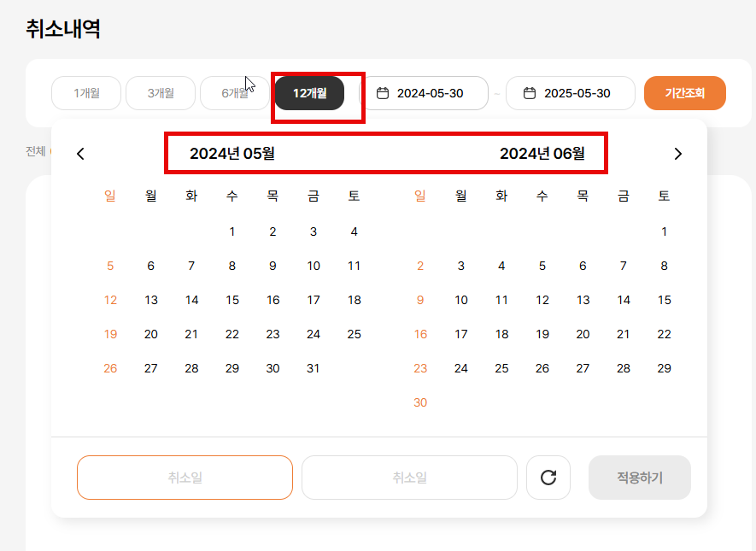This screenshot has height=551, width=756.
Task: Click calendar icon in start date field
Action: point(383,93)
